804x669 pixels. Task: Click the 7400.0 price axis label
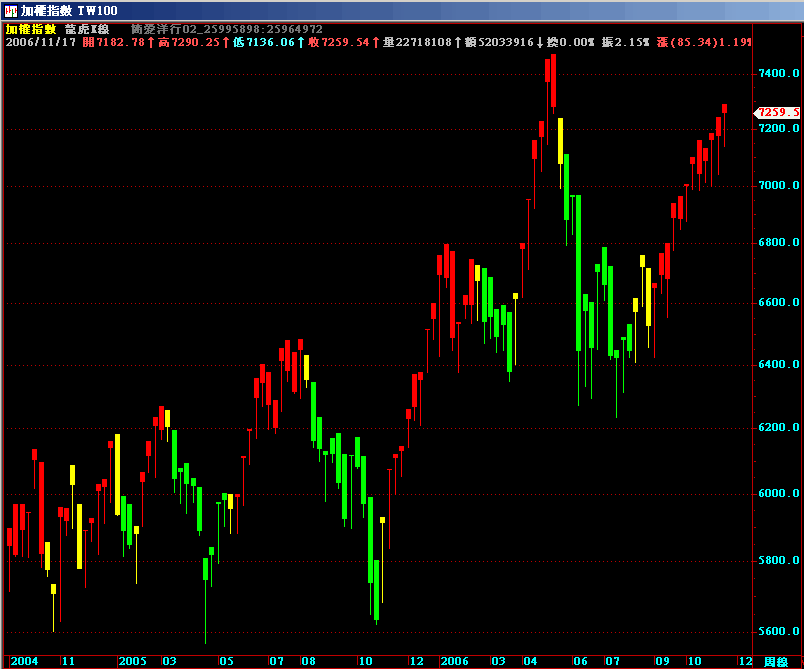click(780, 74)
